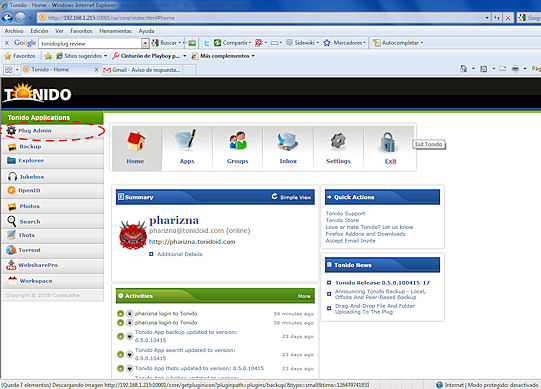This screenshot has height=389, width=541.
Task: Go back with the browser back arrow
Action: 8,17
